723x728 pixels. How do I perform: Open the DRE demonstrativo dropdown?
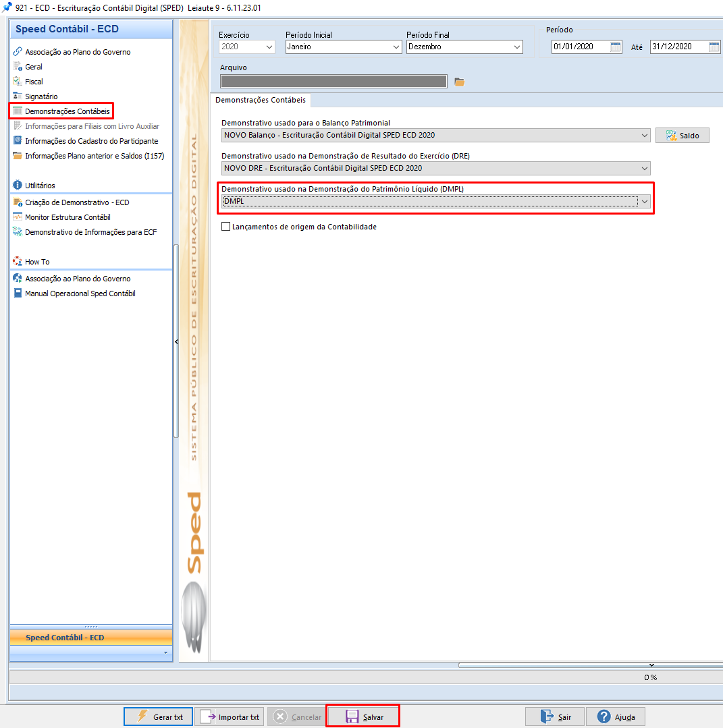pos(645,168)
